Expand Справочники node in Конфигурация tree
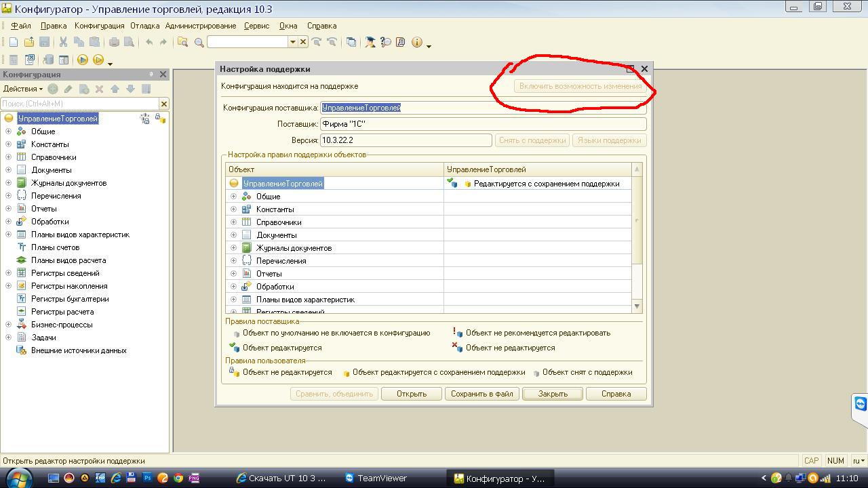 9,157
